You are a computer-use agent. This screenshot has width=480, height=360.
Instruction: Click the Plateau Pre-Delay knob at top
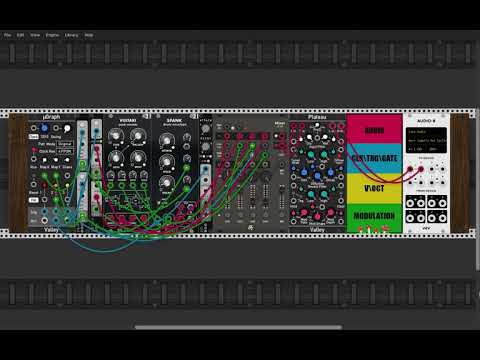click(317, 126)
